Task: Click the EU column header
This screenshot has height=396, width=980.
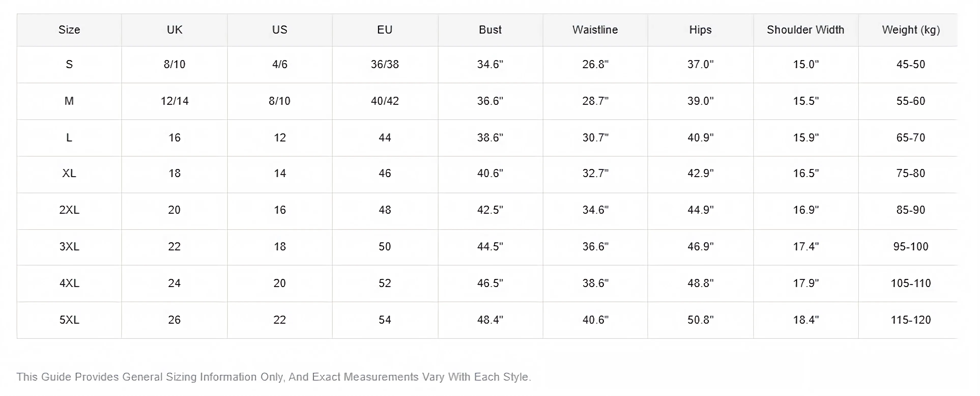Action: click(x=385, y=30)
